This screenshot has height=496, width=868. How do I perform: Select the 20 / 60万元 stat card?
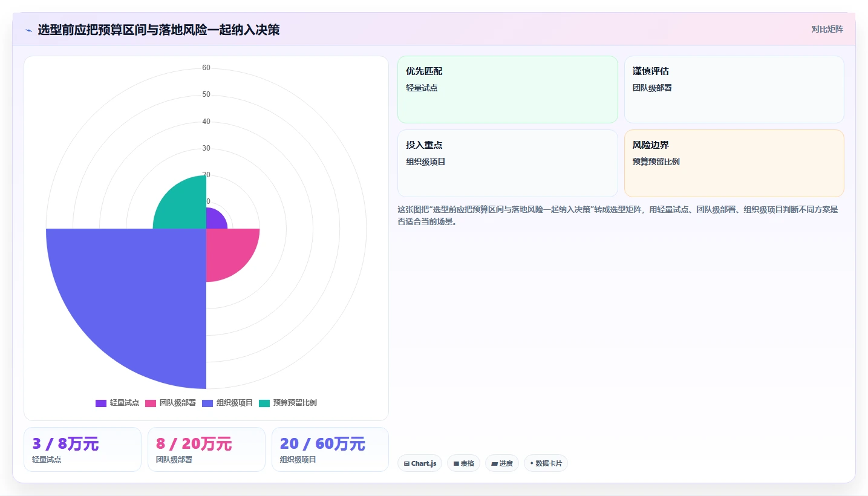(x=330, y=449)
